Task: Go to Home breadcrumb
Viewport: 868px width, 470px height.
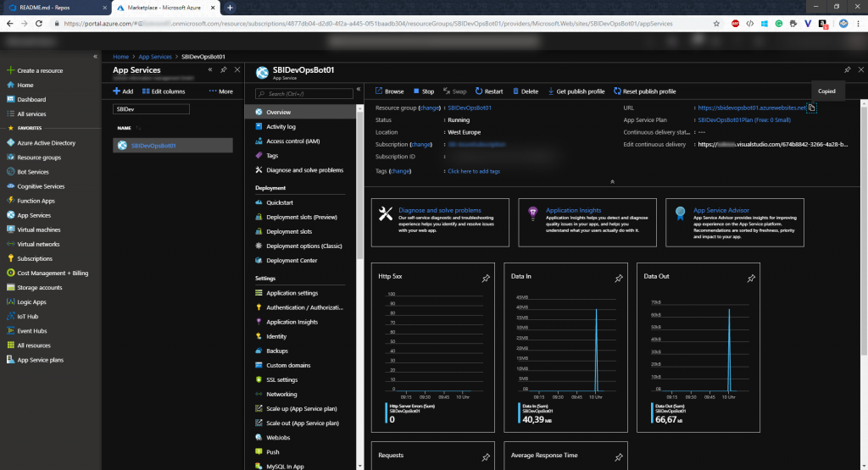Action: tap(120, 57)
